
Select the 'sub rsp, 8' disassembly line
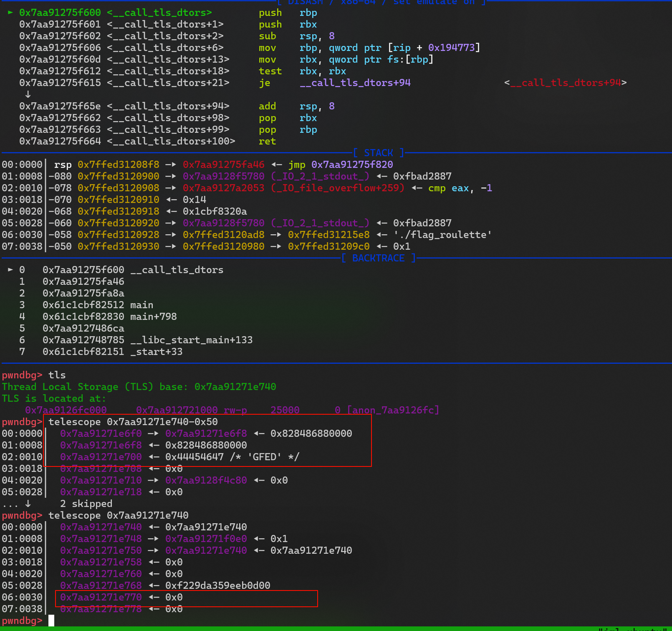(177, 36)
